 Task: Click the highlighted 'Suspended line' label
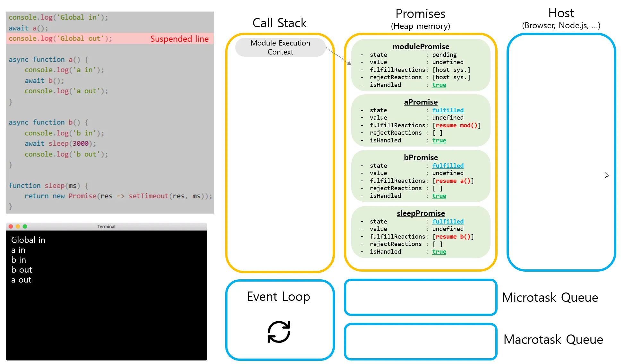point(179,39)
